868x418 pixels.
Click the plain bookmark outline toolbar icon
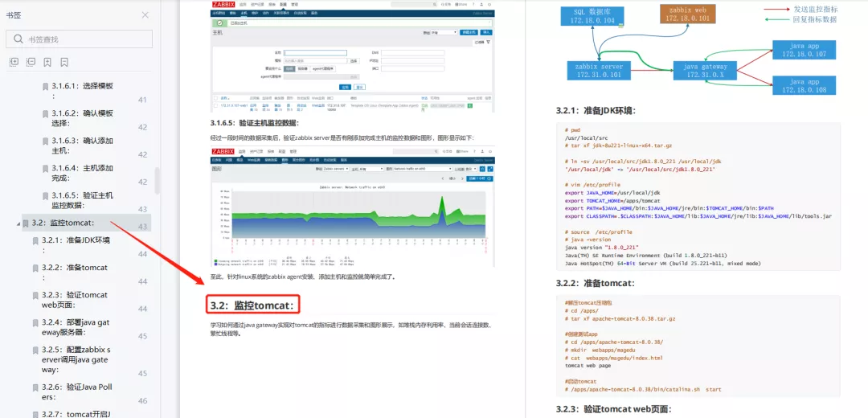pyautogui.click(x=64, y=62)
